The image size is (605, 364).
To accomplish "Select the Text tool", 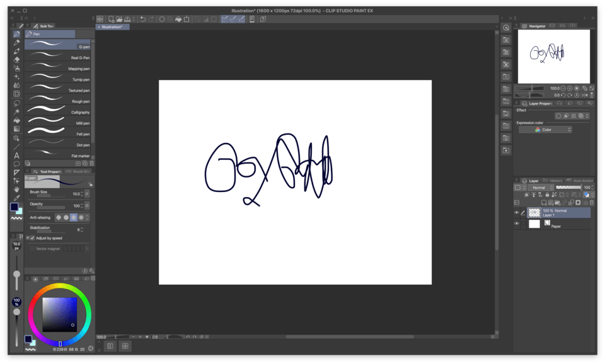I will tap(17, 155).
